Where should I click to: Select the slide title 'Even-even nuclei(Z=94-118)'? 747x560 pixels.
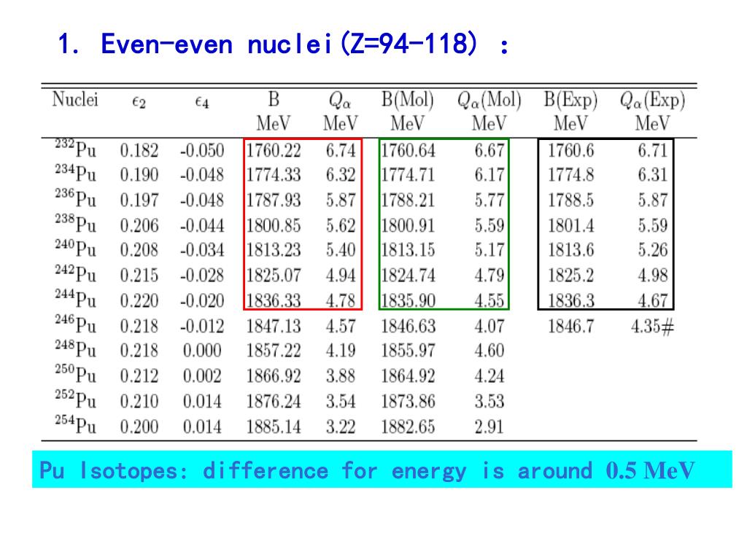click(289, 44)
